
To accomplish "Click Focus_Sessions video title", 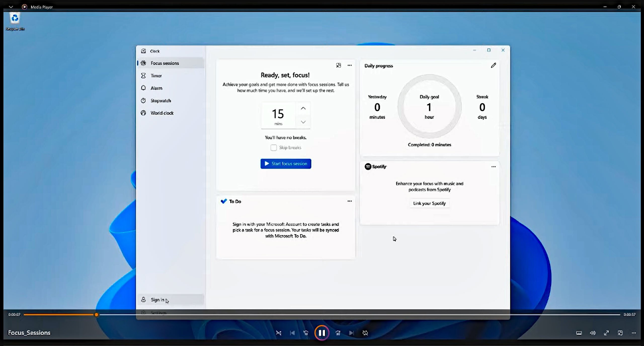I will coord(29,333).
